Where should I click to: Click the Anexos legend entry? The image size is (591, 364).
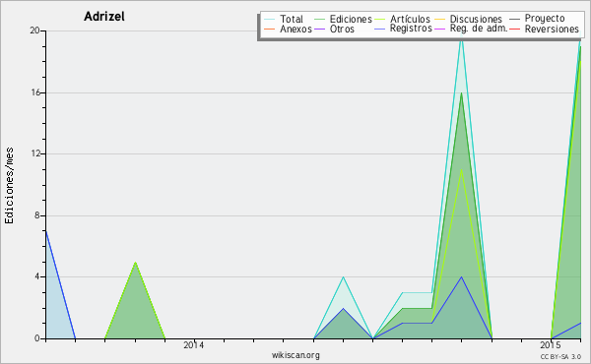pyautogui.click(x=288, y=29)
